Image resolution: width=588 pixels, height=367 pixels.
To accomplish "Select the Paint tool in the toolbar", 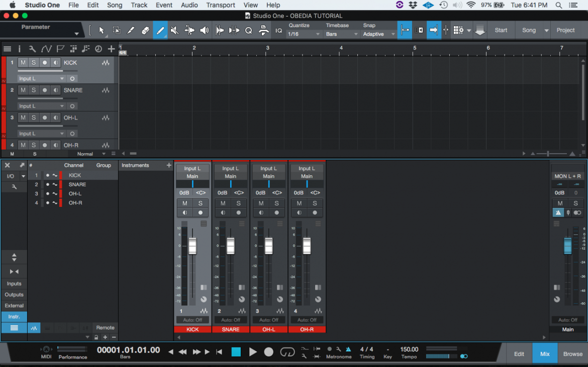I will [160, 30].
